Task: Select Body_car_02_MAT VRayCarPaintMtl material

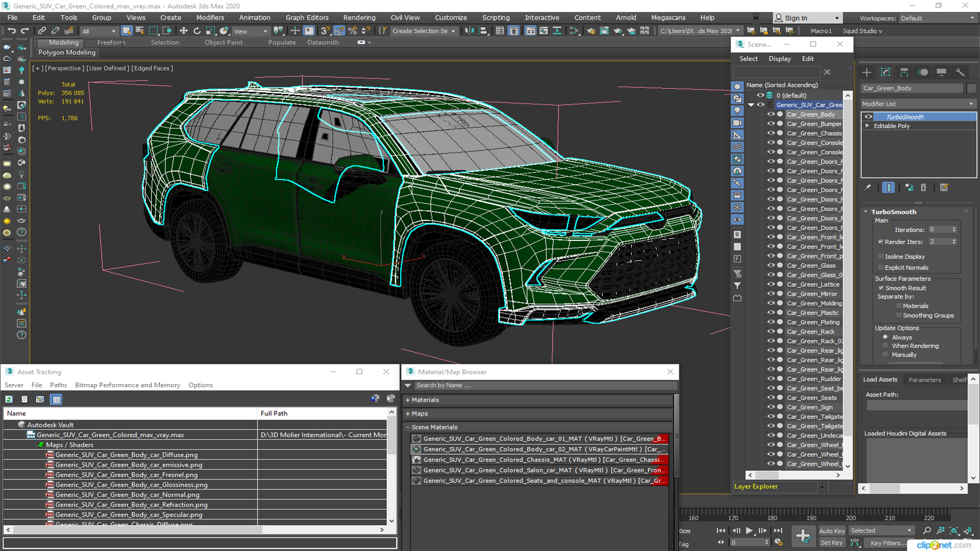Action: tap(540, 449)
